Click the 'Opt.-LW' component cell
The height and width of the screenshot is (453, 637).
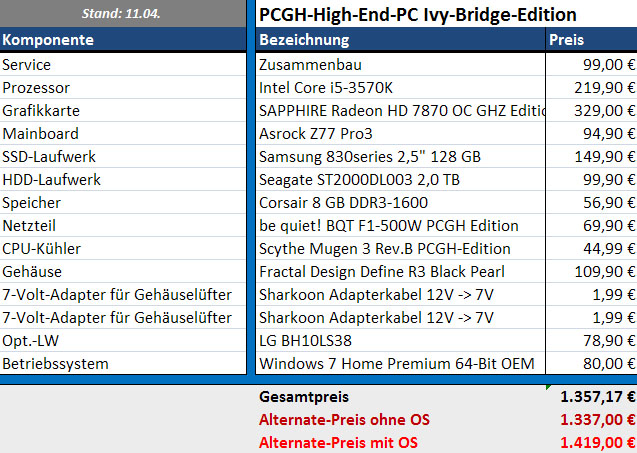pyautogui.click(x=123, y=340)
